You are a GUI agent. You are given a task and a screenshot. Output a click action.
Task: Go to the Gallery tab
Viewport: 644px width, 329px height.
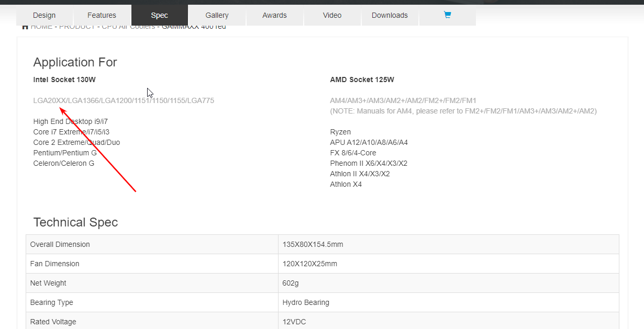click(x=217, y=15)
